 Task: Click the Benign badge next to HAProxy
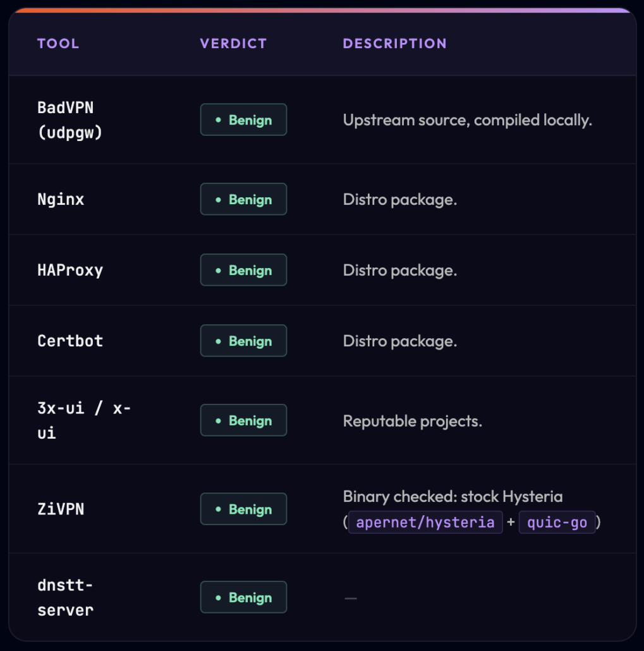click(243, 270)
